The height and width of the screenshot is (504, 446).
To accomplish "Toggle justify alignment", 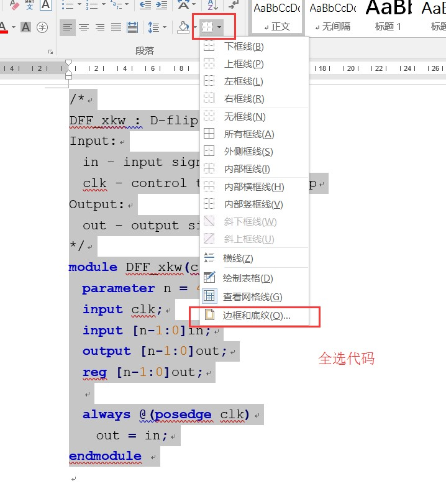I will click(x=116, y=27).
